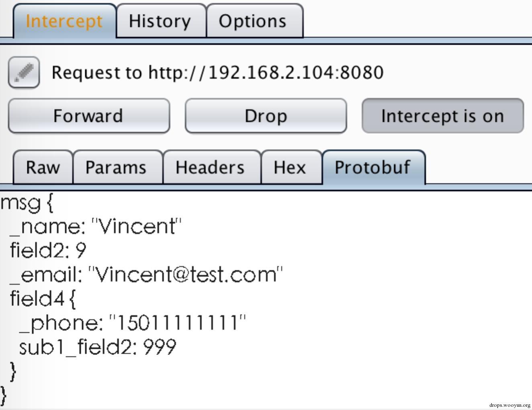Toggle the Intercept is on button
The image size is (532, 410).
[442, 116]
